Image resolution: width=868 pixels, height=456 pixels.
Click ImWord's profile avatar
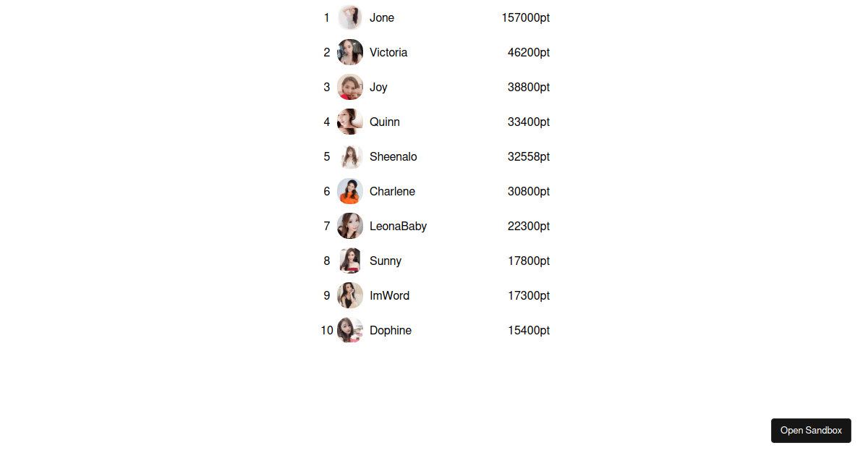click(350, 295)
